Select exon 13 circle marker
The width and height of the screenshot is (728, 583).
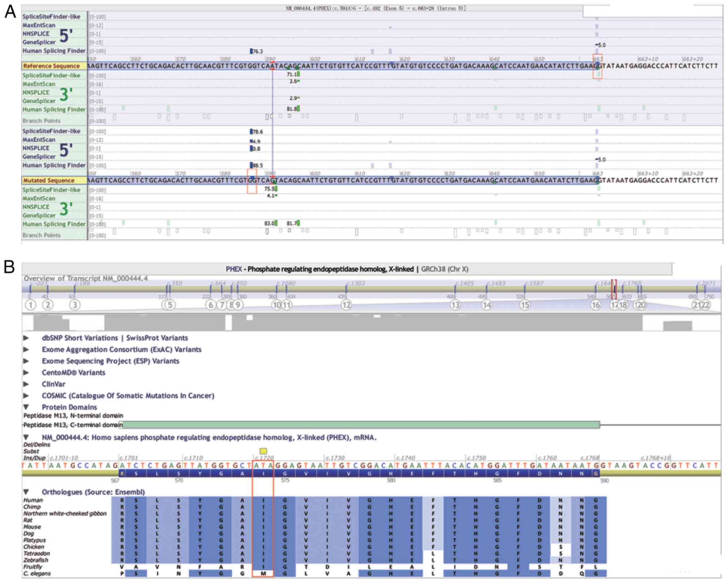pos(455,305)
